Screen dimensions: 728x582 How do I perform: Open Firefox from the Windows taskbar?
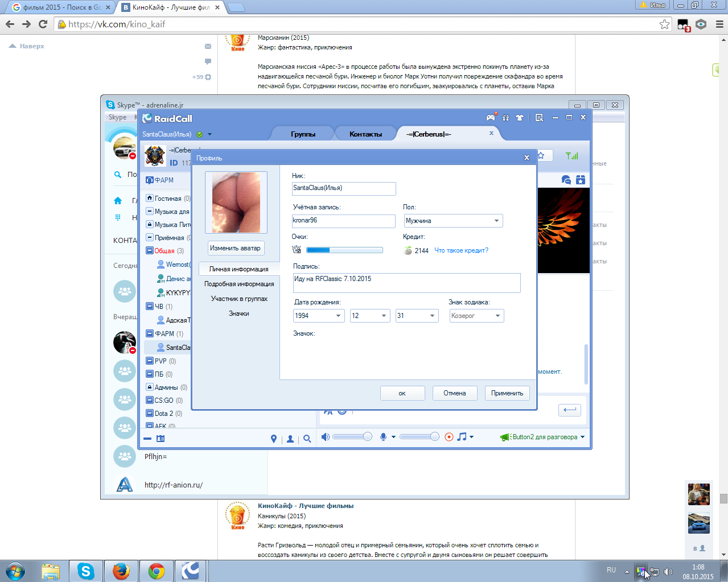[121, 571]
